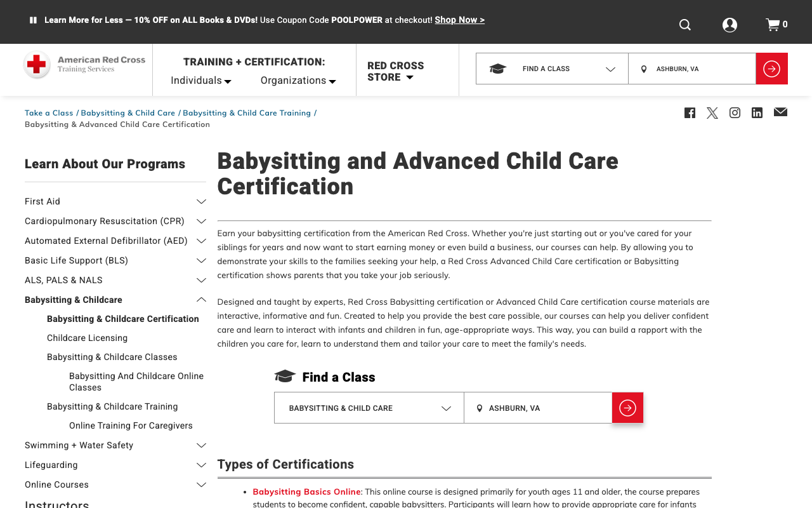Collapse Babysitting & Childcare section
This screenshot has width=812, height=508.
pyautogui.click(x=201, y=300)
